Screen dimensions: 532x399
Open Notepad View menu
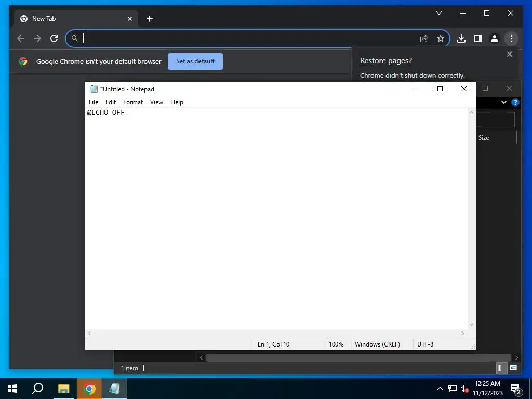pos(156,102)
